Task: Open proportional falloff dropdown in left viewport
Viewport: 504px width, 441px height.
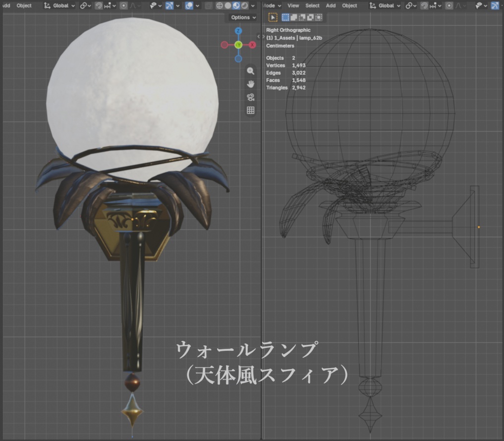Action: click(x=135, y=5)
